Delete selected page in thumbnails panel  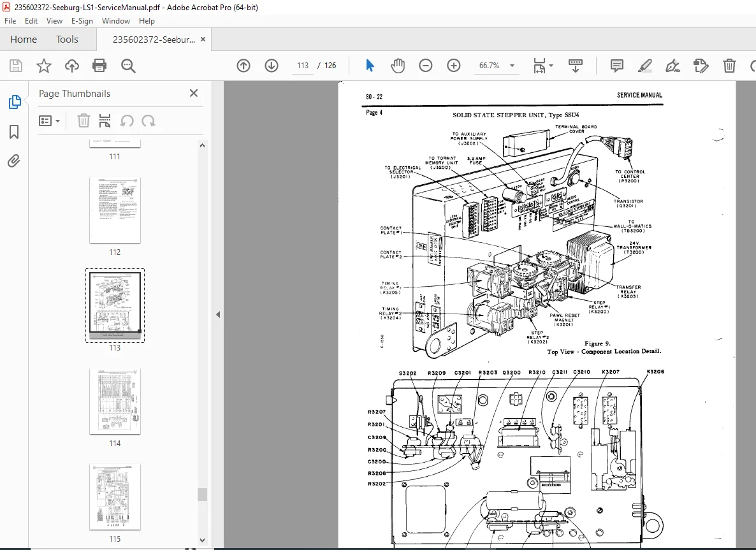(84, 120)
